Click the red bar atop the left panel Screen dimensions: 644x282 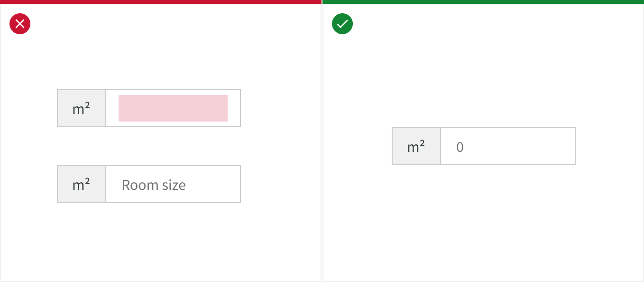tap(161, 2)
